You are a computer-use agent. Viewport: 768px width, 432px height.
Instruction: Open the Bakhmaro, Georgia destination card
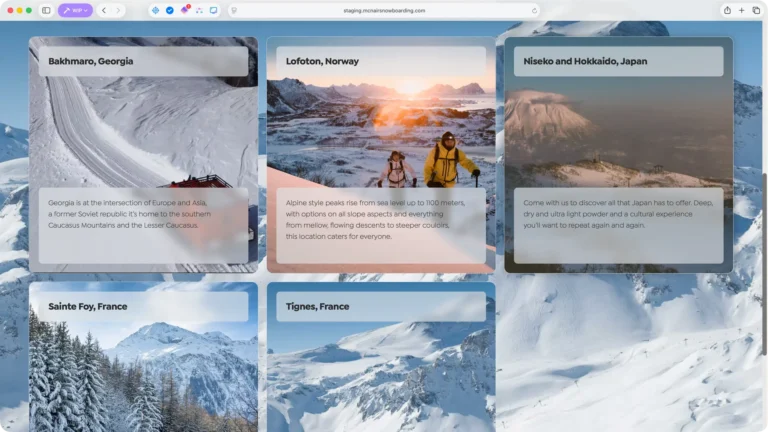click(143, 155)
